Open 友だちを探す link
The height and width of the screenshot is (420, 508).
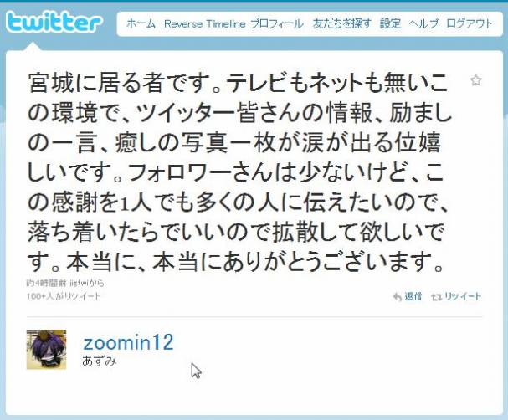click(x=341, y=23)
